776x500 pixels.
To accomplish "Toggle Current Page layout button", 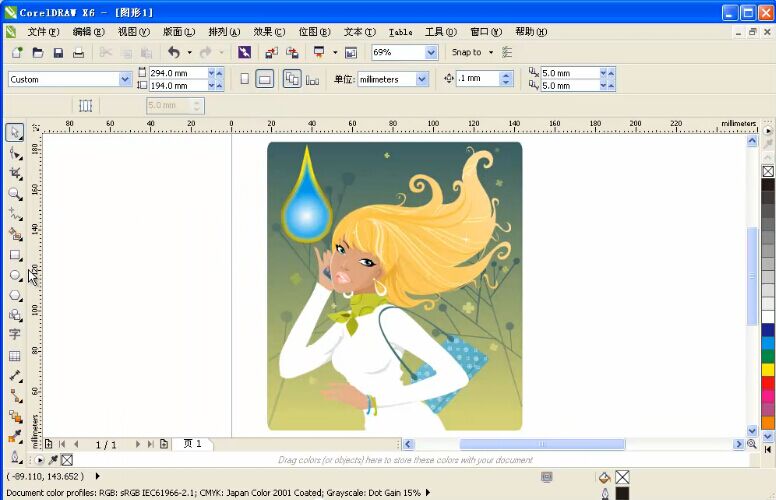I will click(312, 79).
